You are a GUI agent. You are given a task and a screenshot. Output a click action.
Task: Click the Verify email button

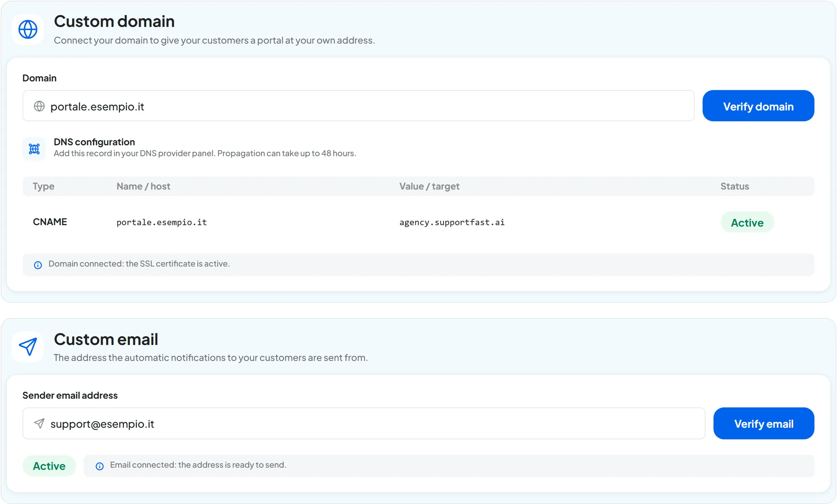(764, 423)
